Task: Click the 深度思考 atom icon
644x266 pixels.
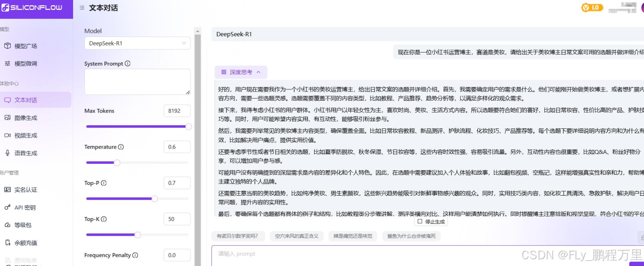Action: (224, 72)
